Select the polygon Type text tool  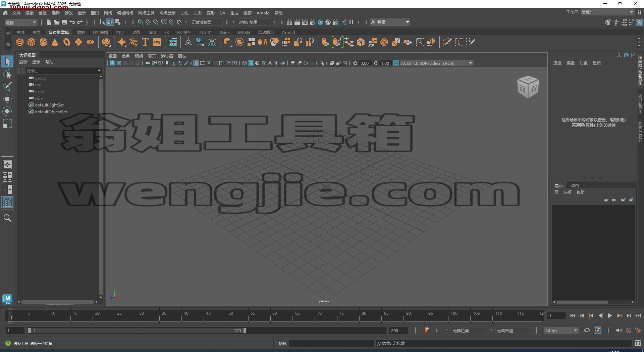pyautogui.click(x=145, y=42)
